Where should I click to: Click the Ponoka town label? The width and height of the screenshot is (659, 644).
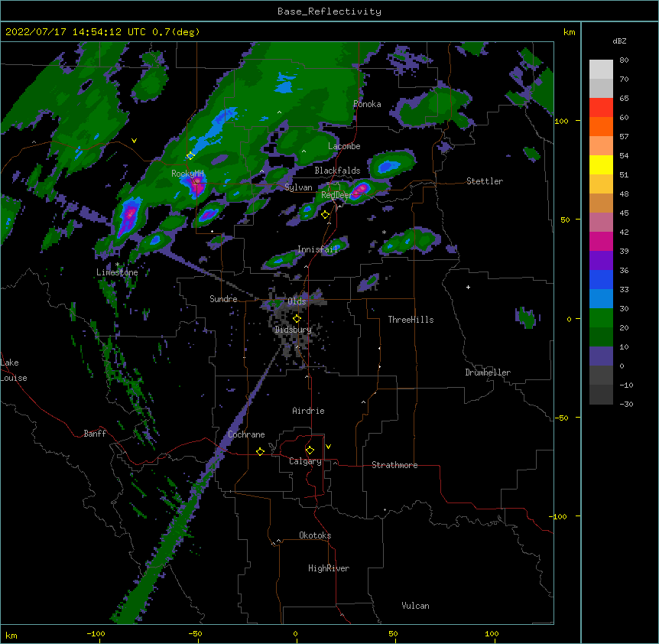click(x=367, y=104)
